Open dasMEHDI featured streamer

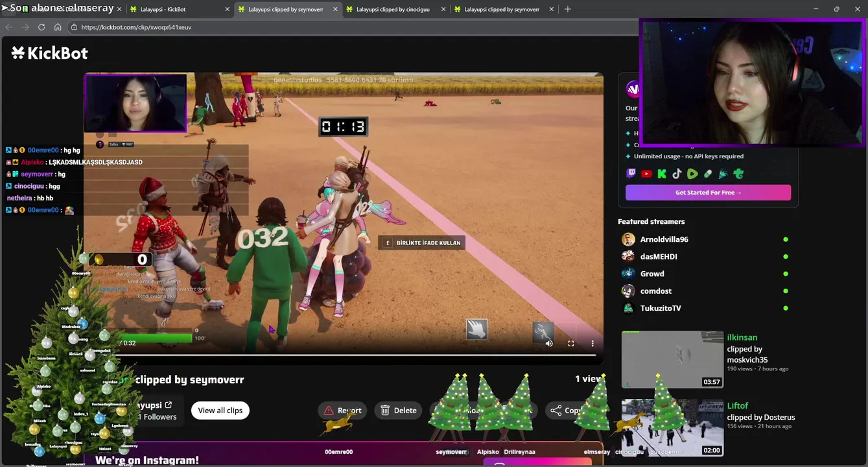(659, 256)
